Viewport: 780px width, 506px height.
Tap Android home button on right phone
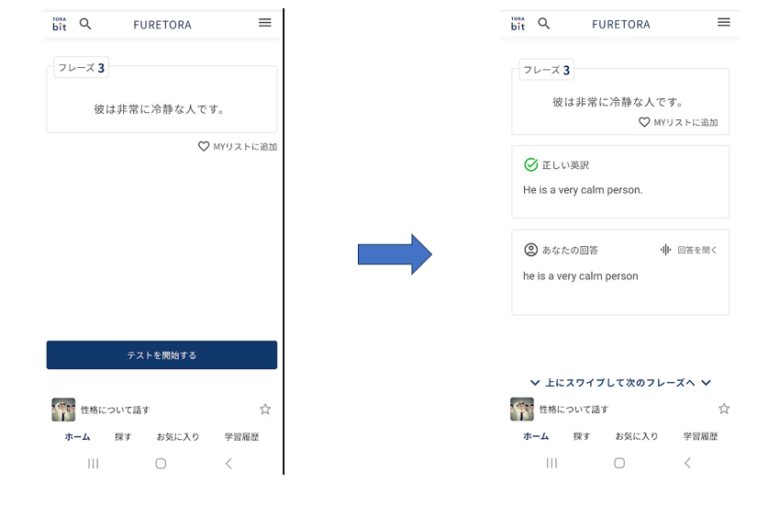619,463
